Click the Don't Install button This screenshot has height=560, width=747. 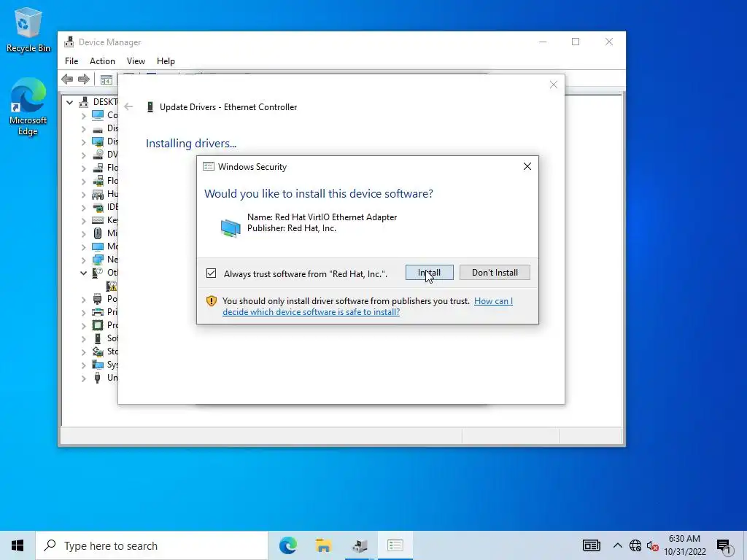pos(495,273)
